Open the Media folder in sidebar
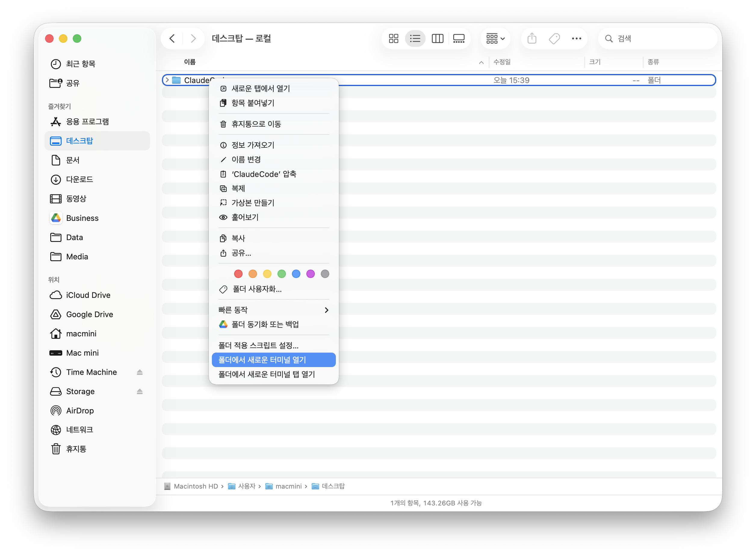The height and width of the screenshot is (556, 756). point(97,256)
